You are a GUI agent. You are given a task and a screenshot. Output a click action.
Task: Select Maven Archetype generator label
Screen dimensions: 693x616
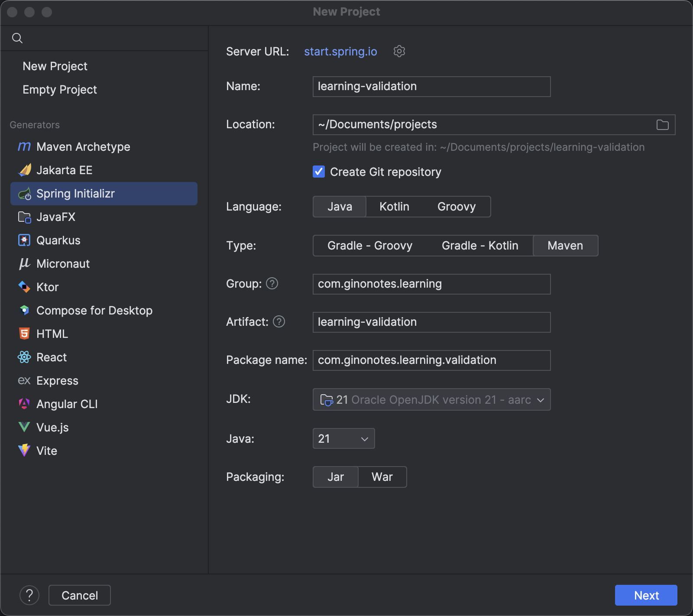[83, 147]
